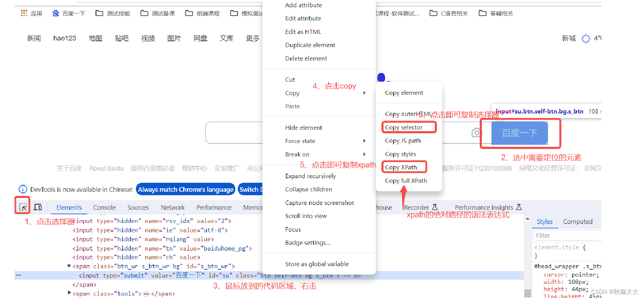The image size is (644, 298).
Task: Expand the Force state submenu
Action: [364, 141]
